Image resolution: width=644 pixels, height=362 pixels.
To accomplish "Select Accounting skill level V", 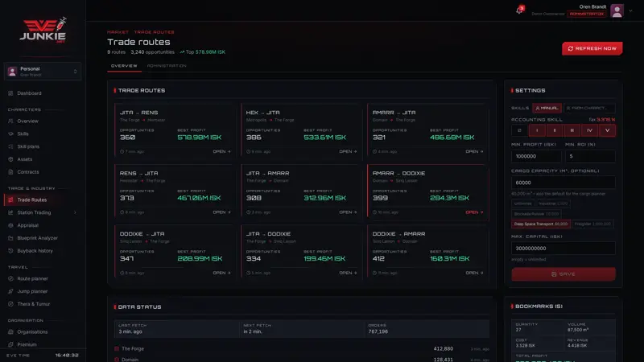I will (x=608, y=130).
